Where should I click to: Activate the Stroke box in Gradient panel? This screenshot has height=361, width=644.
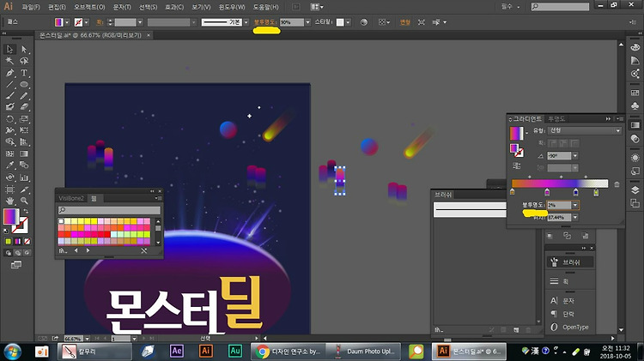(519, 153)
